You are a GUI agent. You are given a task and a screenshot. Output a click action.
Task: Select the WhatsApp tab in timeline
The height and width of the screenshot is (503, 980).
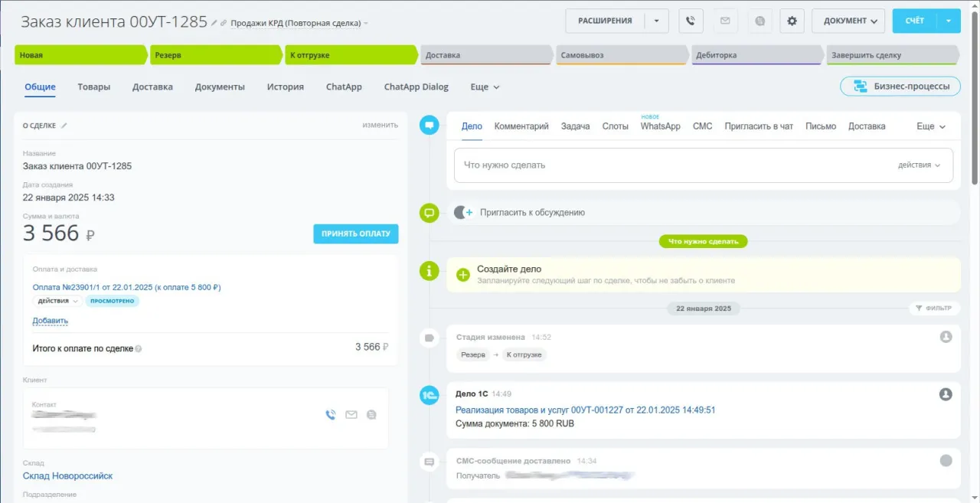[660, 126]
